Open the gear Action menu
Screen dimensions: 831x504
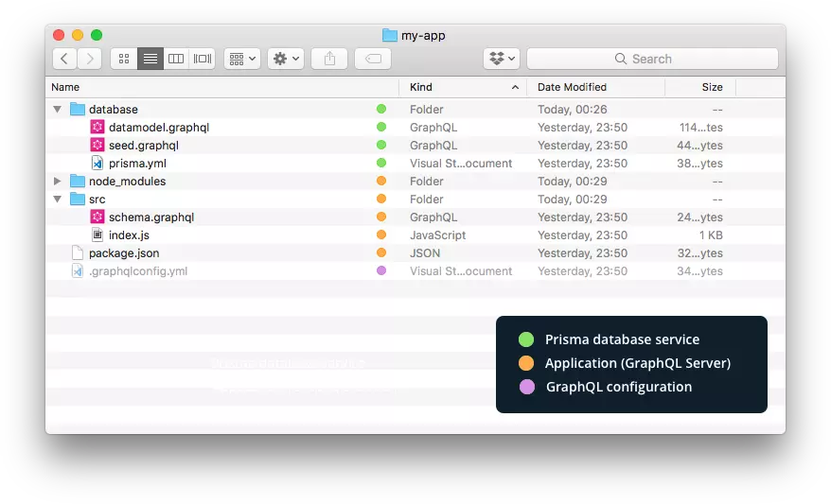[x=286, y=59]
